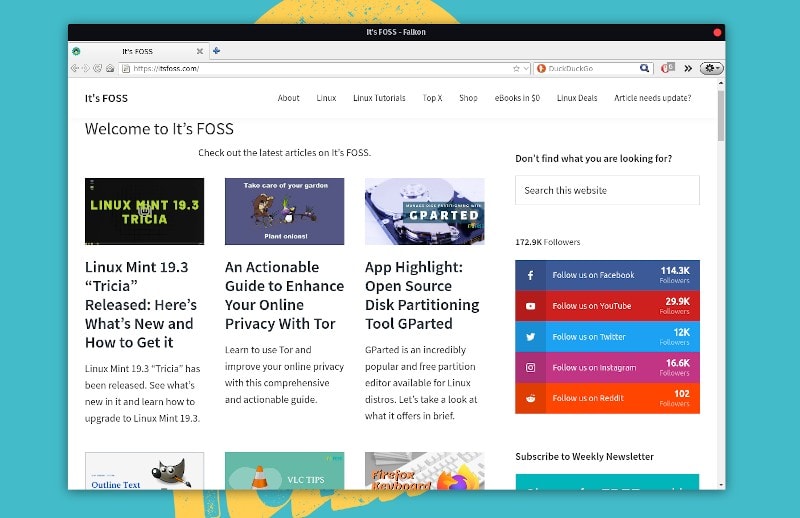Open the Tor garden article thumbnail
800x518 pixels.
click(x=284, y=211)
